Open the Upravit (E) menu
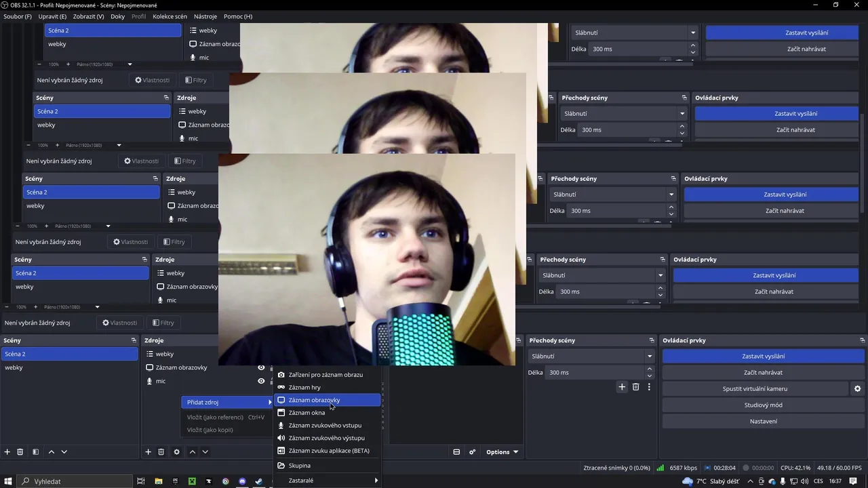Screen dimensions: 868x488 pos(53,16)
